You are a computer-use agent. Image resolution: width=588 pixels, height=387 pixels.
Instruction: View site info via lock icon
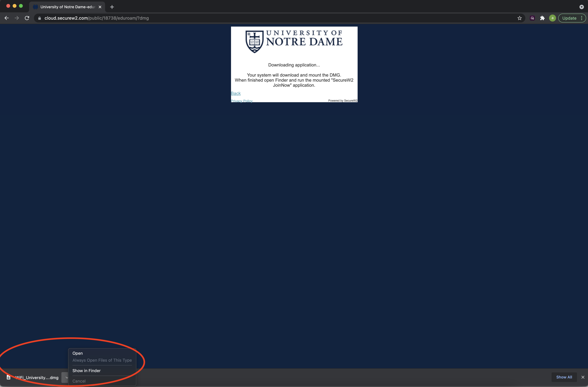pyautogui.click(x=40, y=18)
